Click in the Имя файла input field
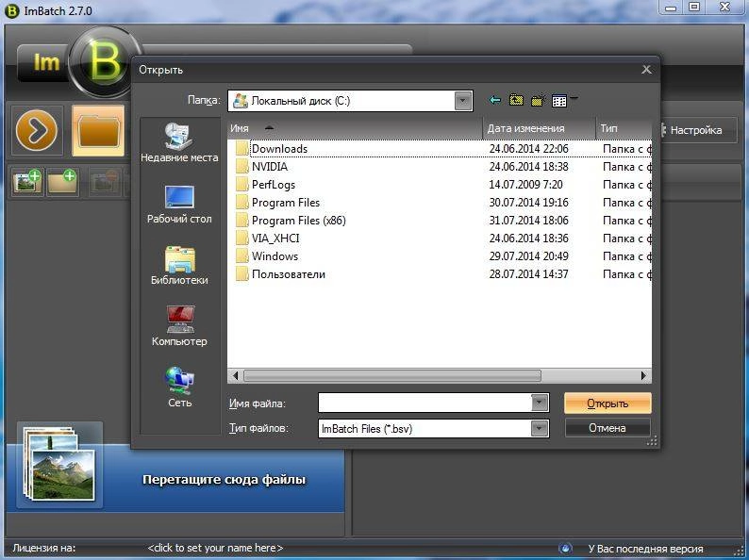Viewport: 749px width, 560px height. click(425, 403)
